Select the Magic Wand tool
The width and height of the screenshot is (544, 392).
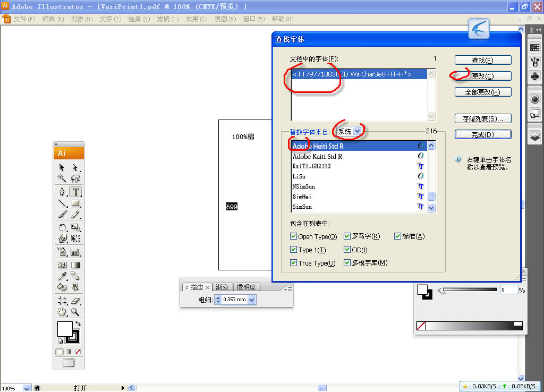62,178
